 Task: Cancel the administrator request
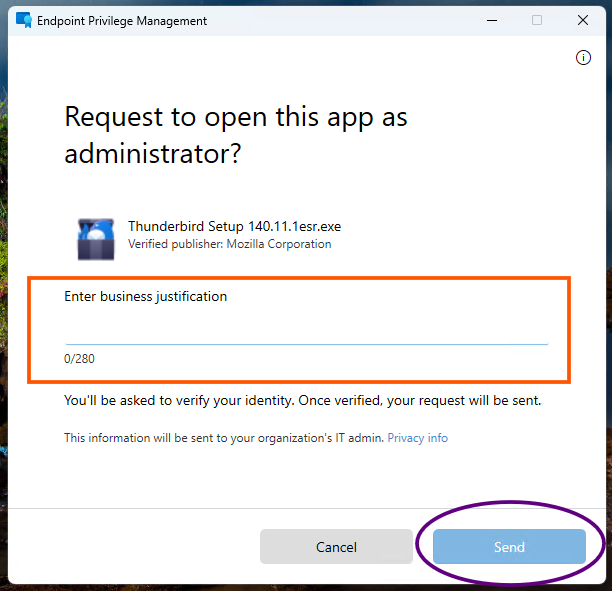pos(336,546)
